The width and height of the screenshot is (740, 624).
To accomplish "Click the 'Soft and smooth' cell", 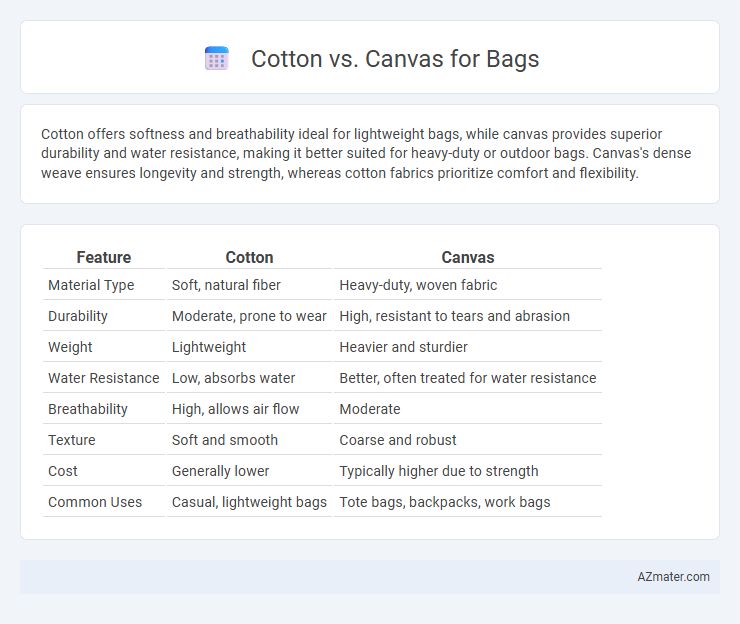I will 225,440.
